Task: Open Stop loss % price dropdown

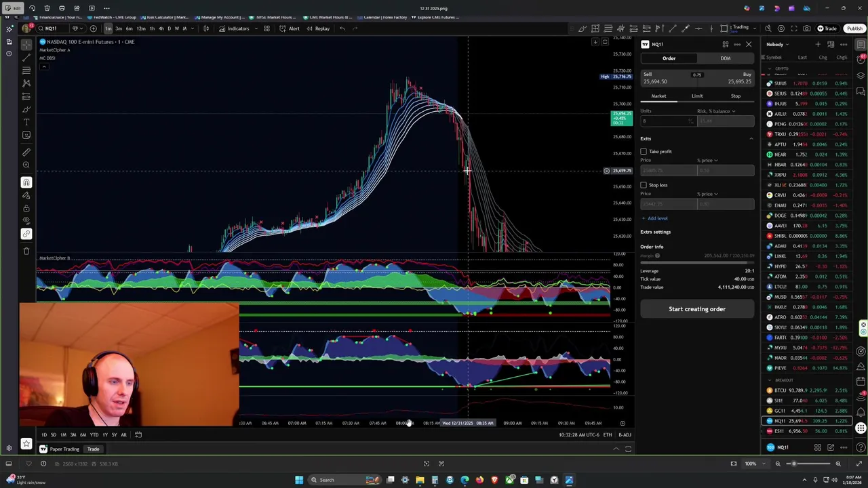Action: pos(707,194)
